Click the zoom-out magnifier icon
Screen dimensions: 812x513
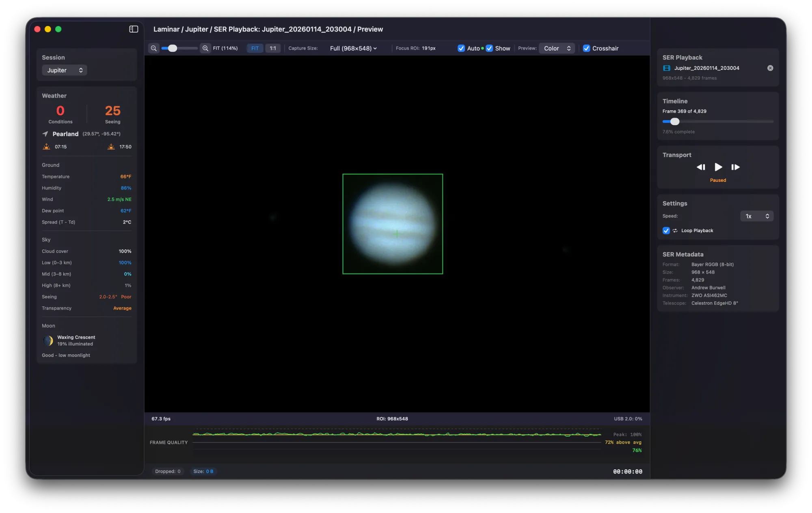point(154,48)
